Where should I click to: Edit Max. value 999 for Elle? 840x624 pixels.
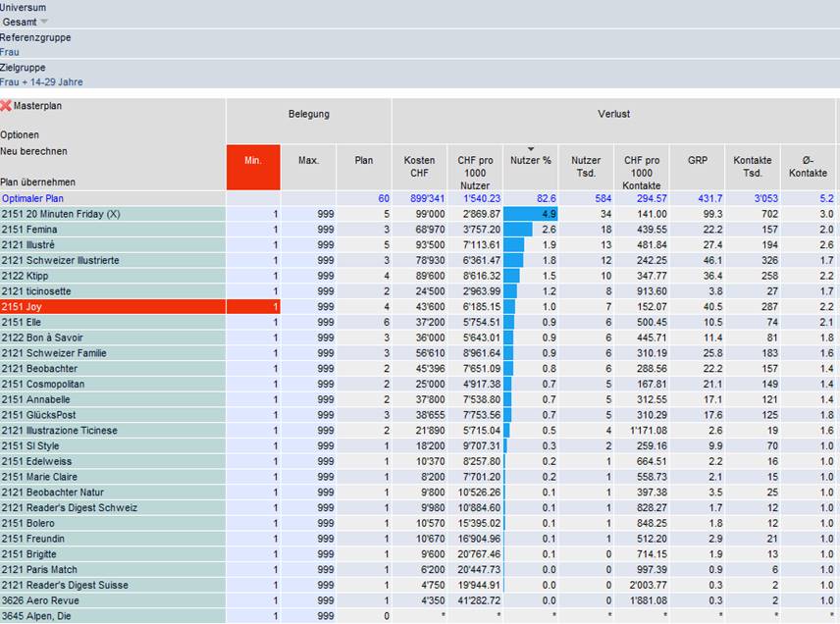click(x=308, y=322)
